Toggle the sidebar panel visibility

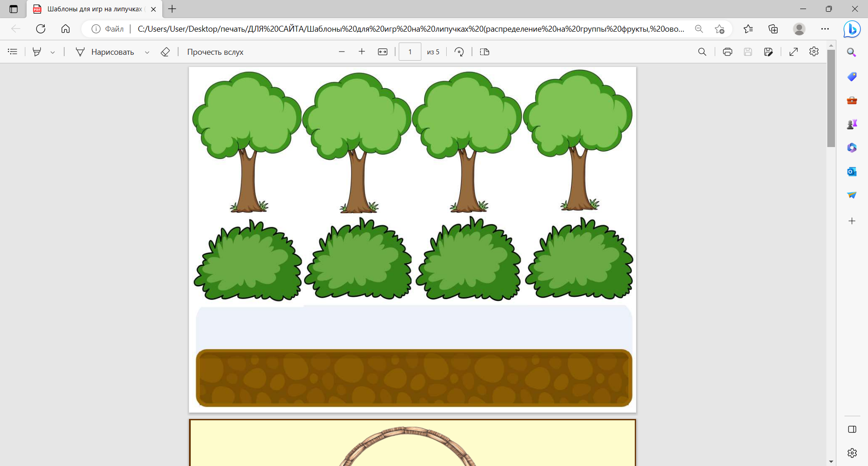852,429
